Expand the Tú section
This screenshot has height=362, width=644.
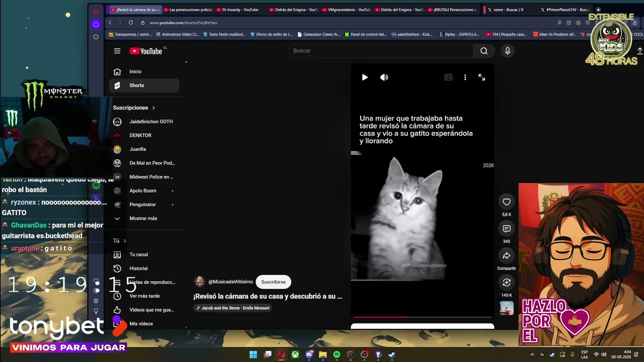[120, 241]
